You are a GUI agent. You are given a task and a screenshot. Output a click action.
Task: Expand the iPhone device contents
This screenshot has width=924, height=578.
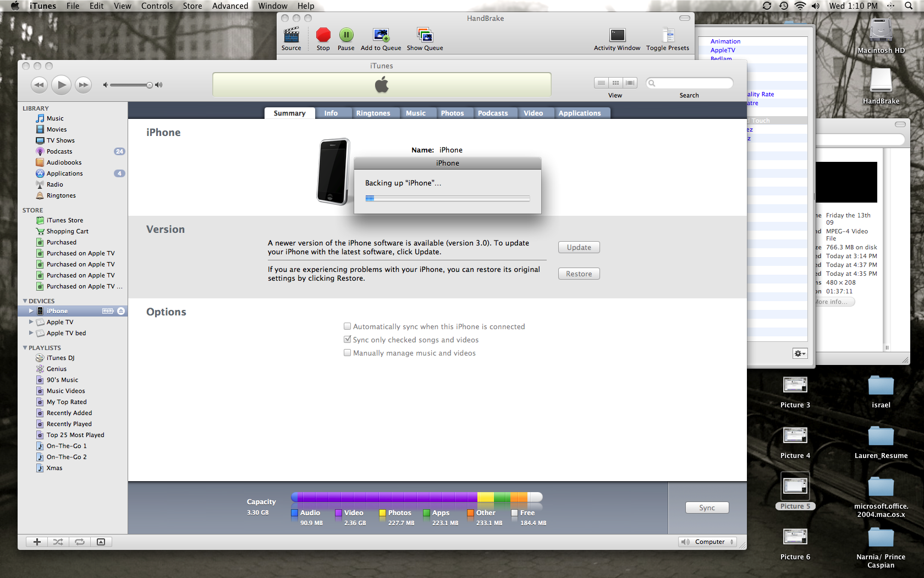point(31,311)
